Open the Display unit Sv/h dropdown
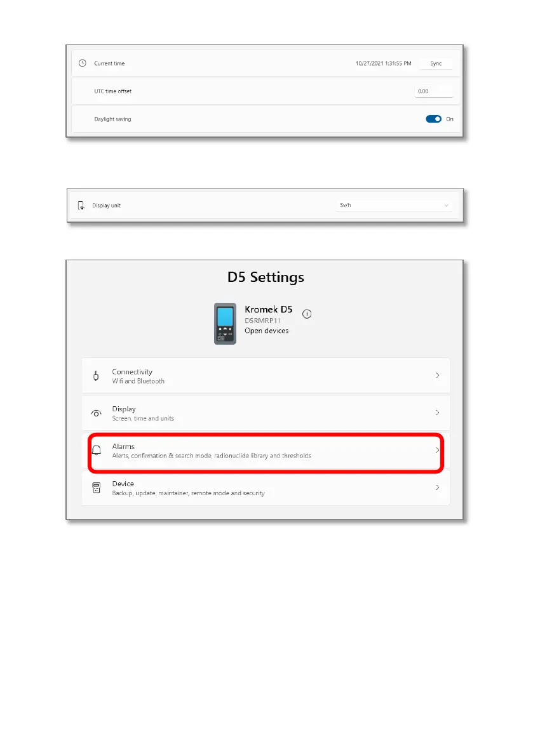Viewport: 533px width, 756px height. click(394, 206)
